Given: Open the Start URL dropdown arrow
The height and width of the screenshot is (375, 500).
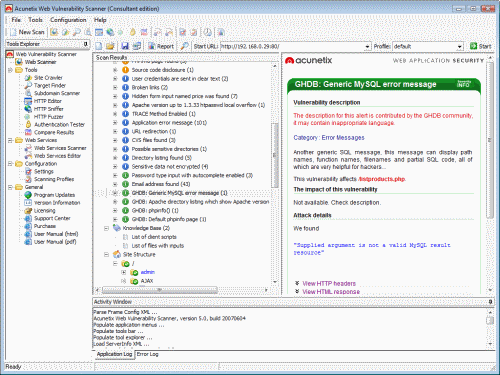Looking at the screenshot, I should pos(367,46).
